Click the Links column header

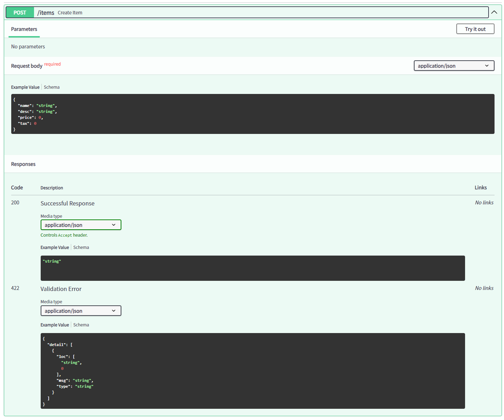[481, 188]
